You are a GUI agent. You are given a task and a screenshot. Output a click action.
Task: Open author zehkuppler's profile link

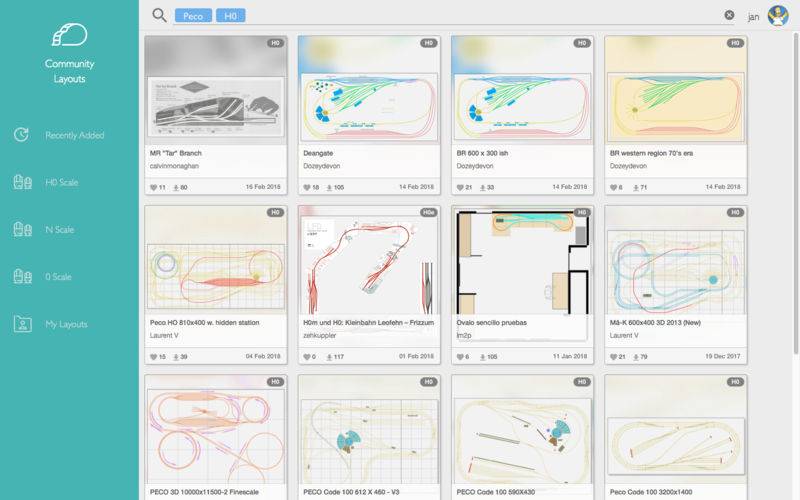(319, 335)
